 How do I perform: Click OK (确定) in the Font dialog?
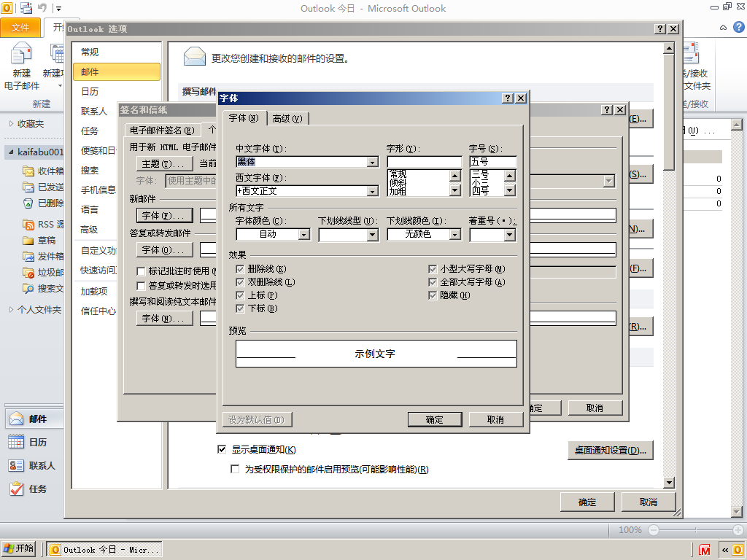pos(435,419)
